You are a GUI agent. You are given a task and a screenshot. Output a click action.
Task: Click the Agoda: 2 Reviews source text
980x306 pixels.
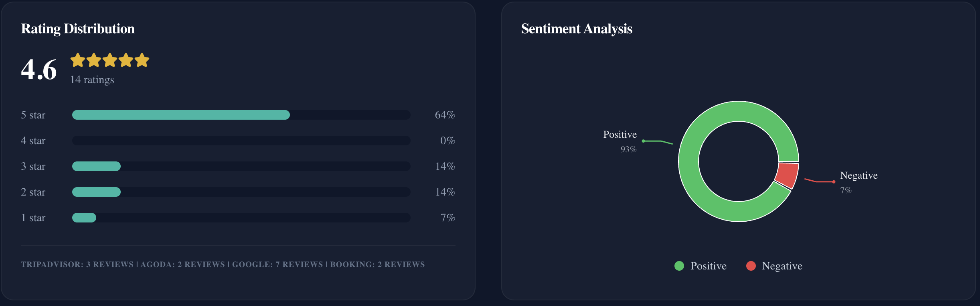[182, 264]
